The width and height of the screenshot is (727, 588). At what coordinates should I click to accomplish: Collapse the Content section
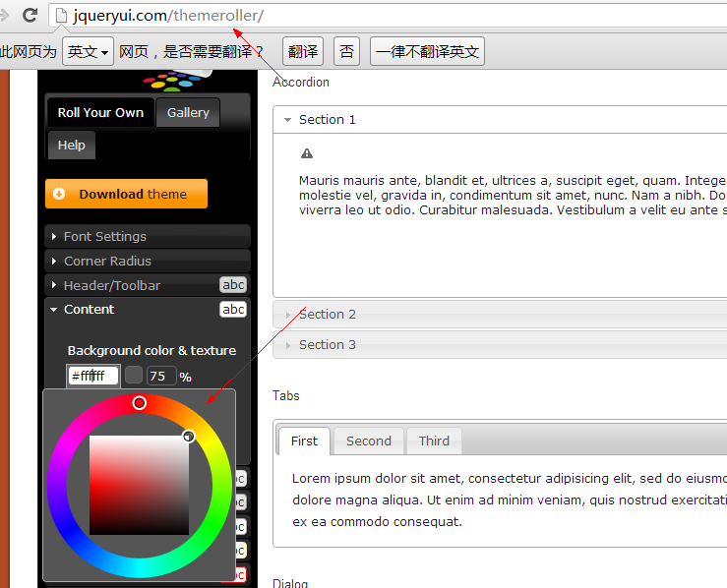pos(148,309)
